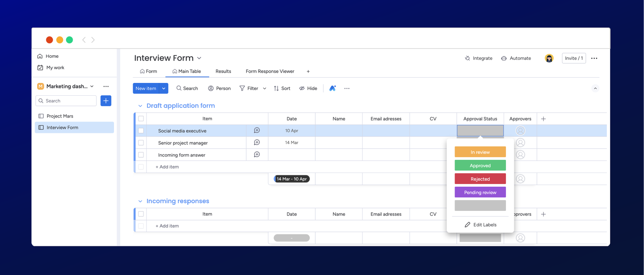Viewport: 644px width, 275px height.
Task: Collapse the Draft application form group
Action: 140,106
